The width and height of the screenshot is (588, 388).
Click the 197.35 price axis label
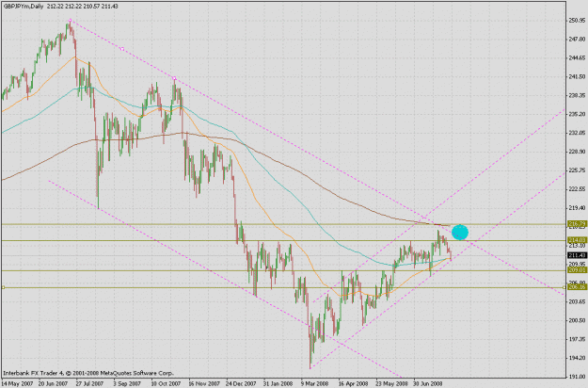[x=577, y=339]
